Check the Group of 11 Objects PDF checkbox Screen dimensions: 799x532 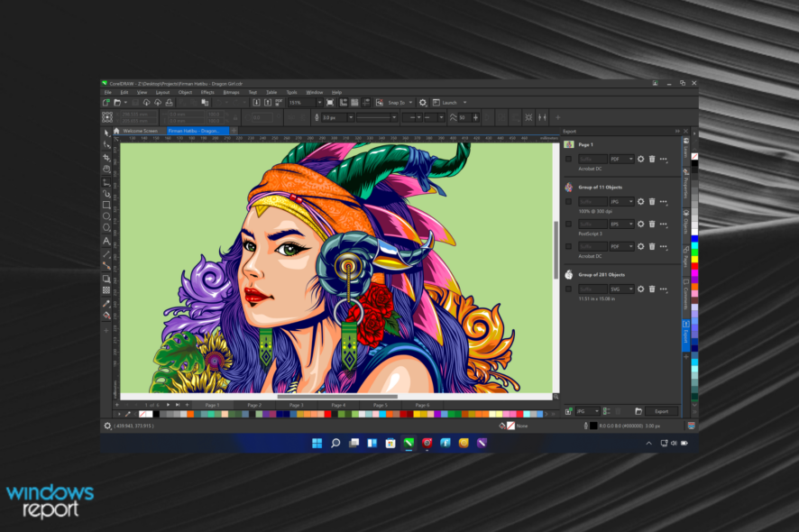569,247
